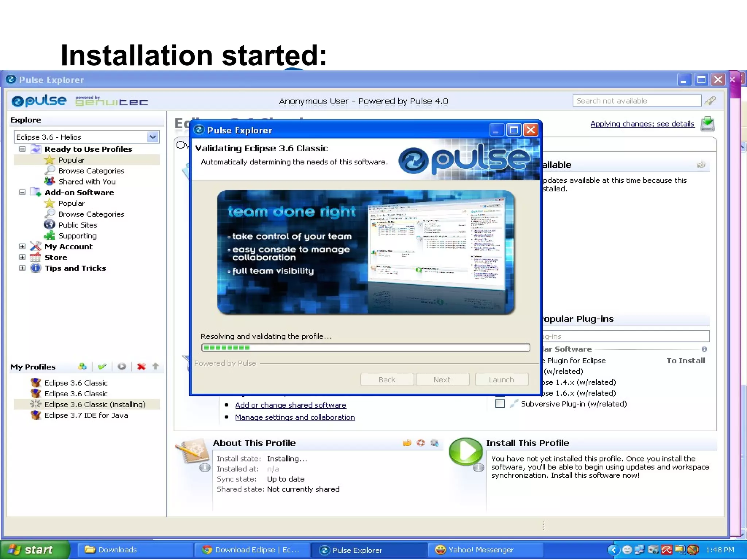Click the info icon beside Software heading

point(704,349)
